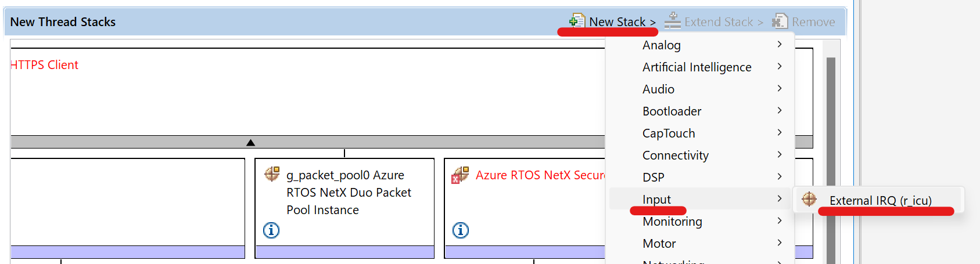Select the Input menu entry
980x264 pixels.
pyautogui.click(x=700, y=199)
